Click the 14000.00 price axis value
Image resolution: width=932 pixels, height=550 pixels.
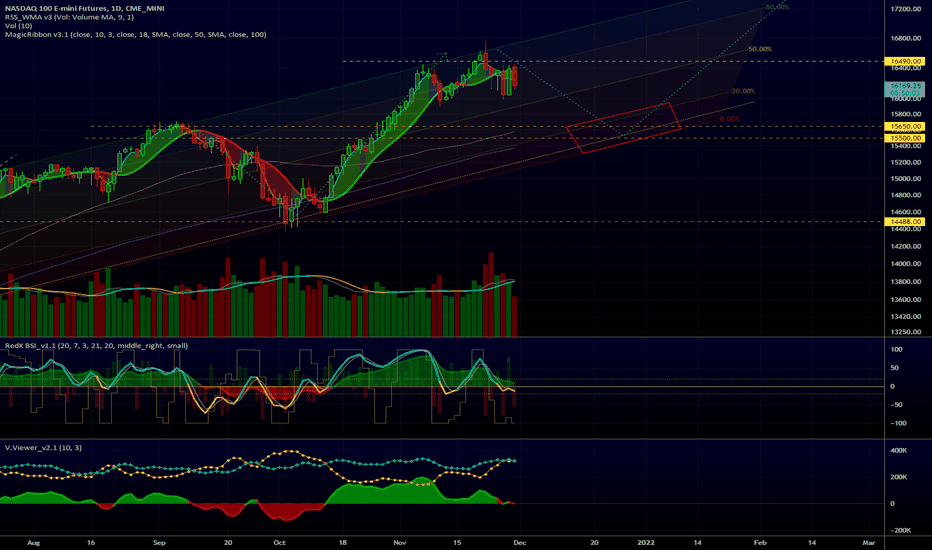tap(906, 264)
